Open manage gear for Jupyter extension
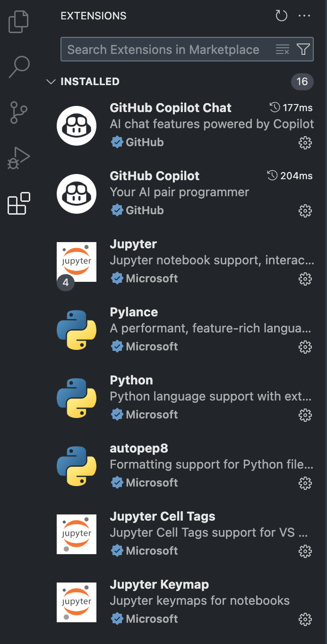 pos(305,279)
